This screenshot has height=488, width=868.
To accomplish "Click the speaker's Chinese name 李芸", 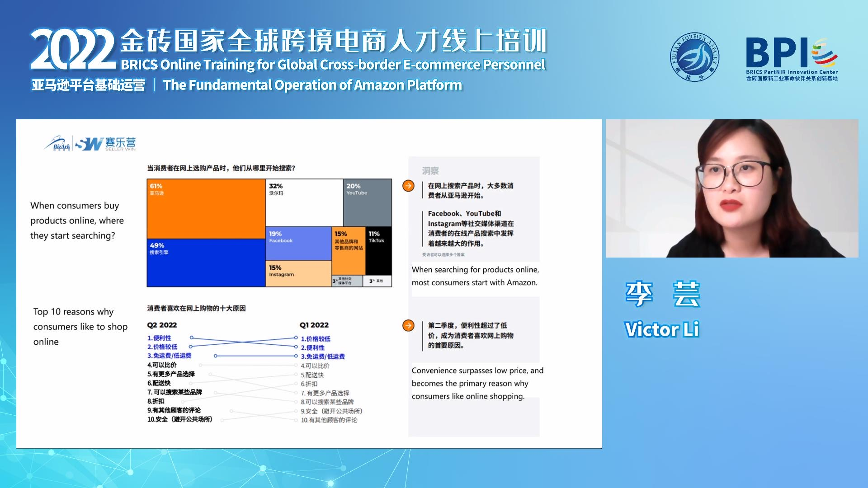I will 663,294.
